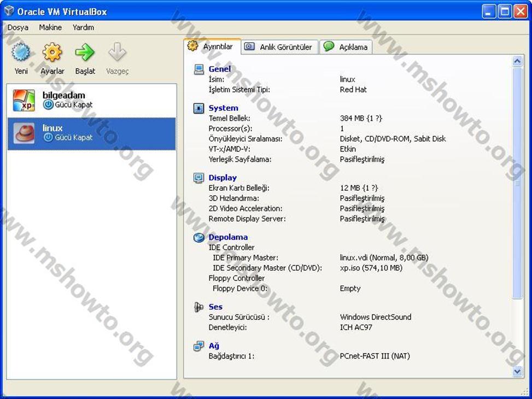Open the Dosya menu

18,27
